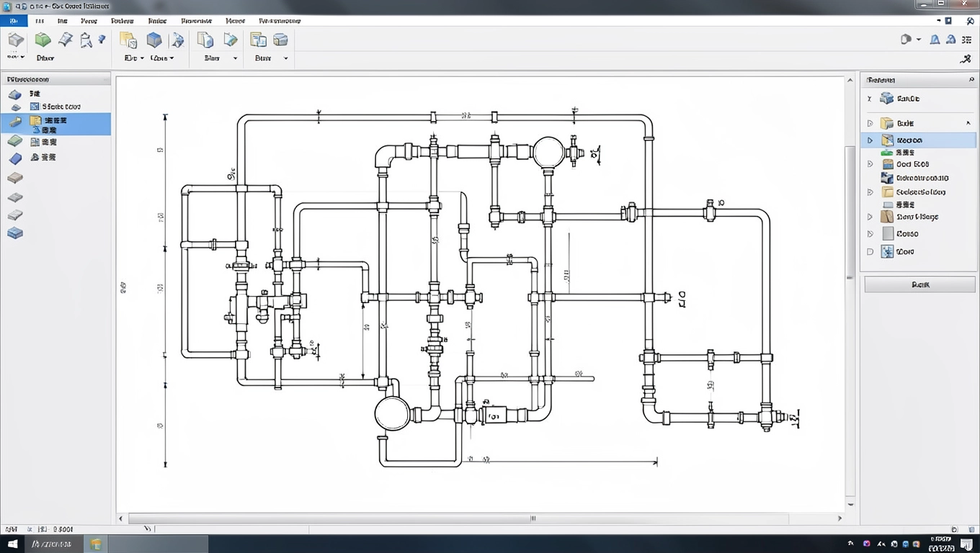Open the CAD application icon in the Windows taskbar
980x553 pixels.
[x=97, y=544]
